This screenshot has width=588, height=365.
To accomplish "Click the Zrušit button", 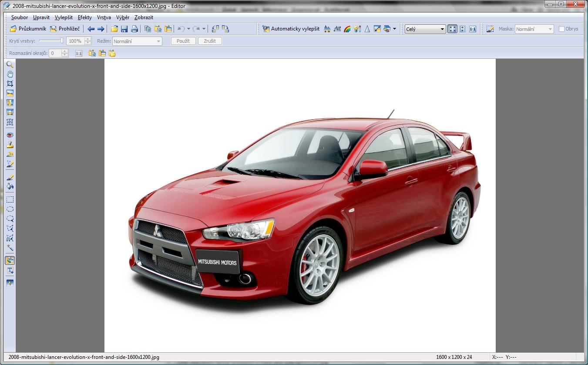I will tap(210, 41).
